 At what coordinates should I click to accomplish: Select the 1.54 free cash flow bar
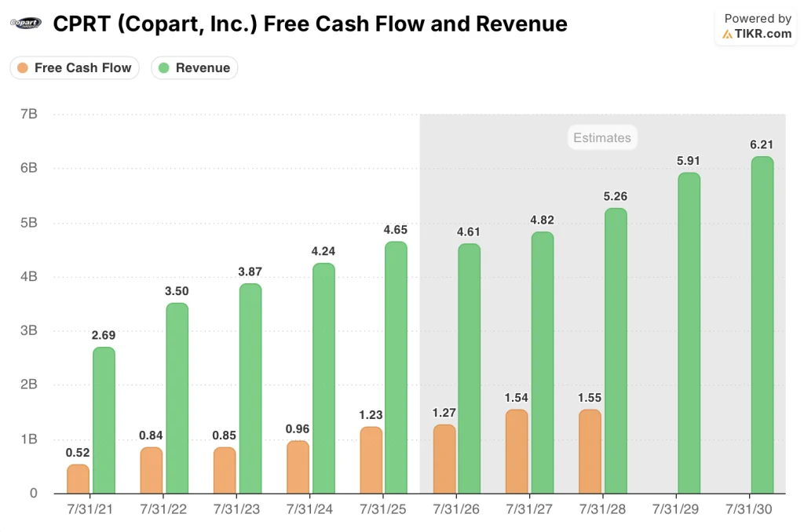pyautogui.click(x=517, y=451)
